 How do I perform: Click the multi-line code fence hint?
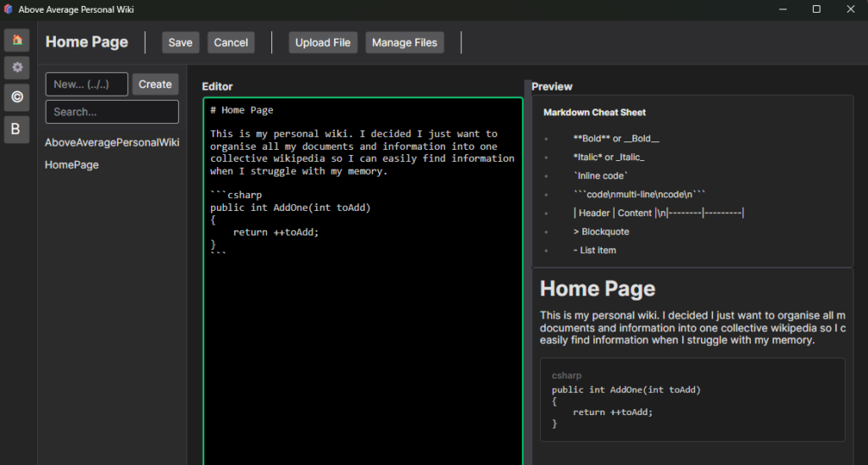(639, 195)
